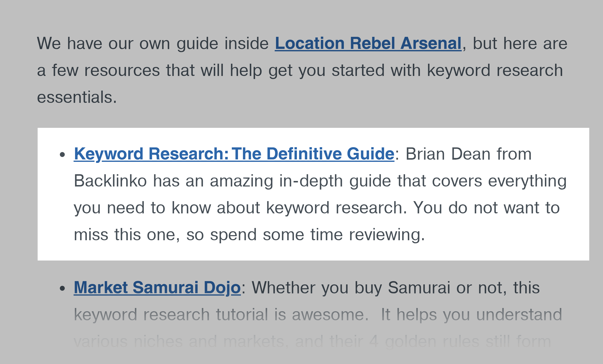The height and width of the screenshot is (364, 603).
Task: Click 'a few resources that will help' text
Action: pos(150,70)
